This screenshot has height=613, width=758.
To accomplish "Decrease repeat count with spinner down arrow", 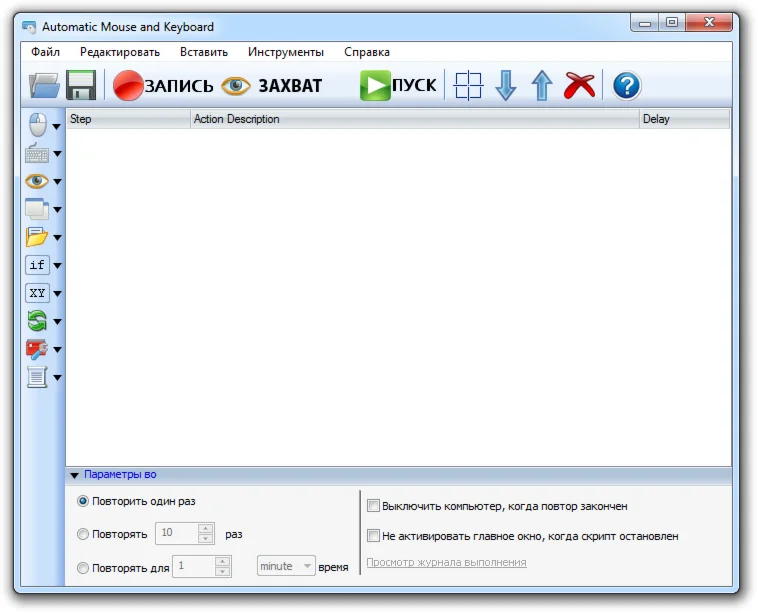I will pyautogui.click(x=206, y=539).
